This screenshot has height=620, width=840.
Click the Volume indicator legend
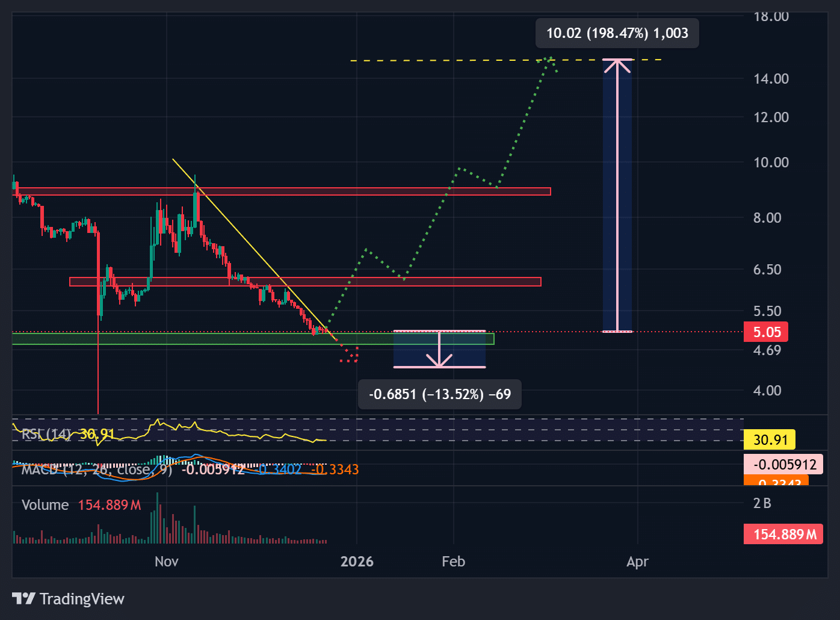[45, 505]
